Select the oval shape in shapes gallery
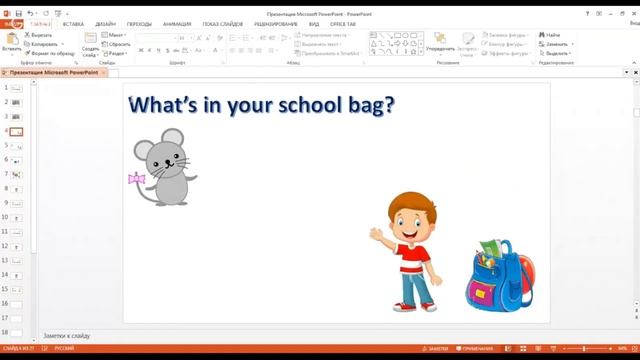The width and height of the screenshot is (640, 360). click(x=405, y=36)
